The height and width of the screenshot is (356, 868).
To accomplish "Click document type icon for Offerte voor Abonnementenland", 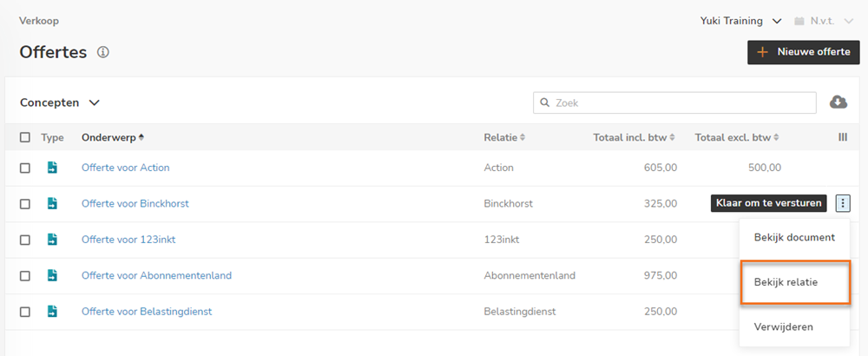I will point(52,275).
